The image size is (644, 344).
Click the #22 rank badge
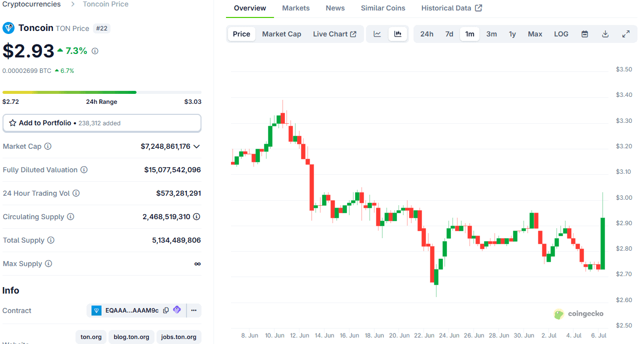101,28
